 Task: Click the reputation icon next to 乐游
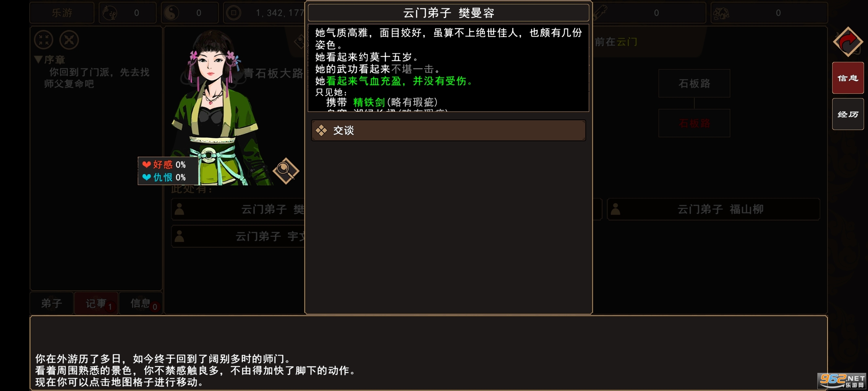pyautogui.click(x=109, y=13)
